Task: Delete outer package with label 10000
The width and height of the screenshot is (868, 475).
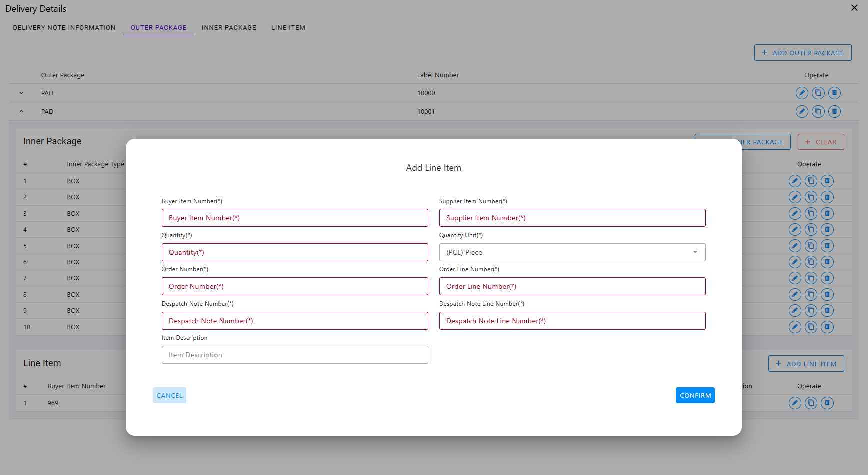Action: pyautogui.click(x=834, y=93)
